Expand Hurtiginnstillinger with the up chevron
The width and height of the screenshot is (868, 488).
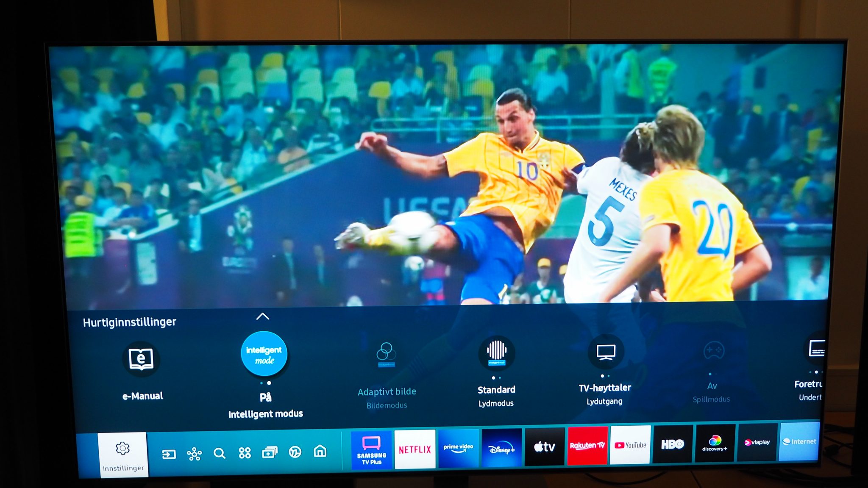point(263,316)
